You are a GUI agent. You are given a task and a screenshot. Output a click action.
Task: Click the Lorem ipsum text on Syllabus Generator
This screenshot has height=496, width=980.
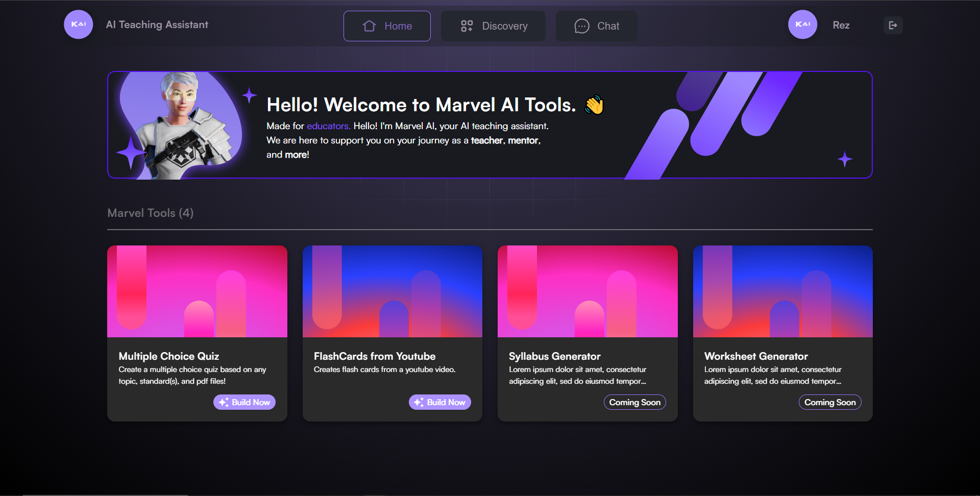pos(578,375)
